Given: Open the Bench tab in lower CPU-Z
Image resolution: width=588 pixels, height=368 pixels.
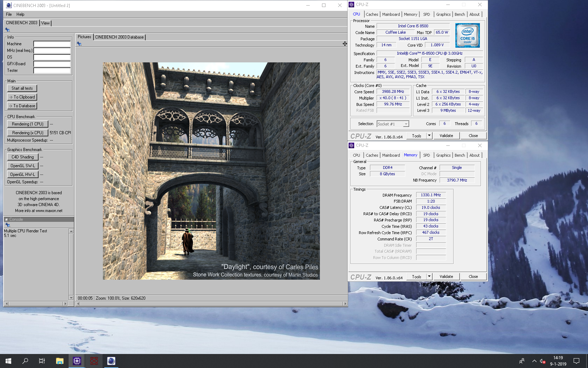Looking at the screenshot, I should coord(460,155).
